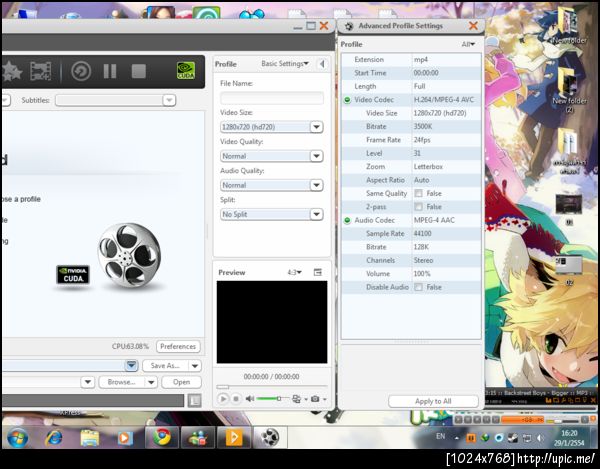Image resolution: width=600 pixels, height=469 pixels.
Task: Click the Save As... button
Action: 165,366
